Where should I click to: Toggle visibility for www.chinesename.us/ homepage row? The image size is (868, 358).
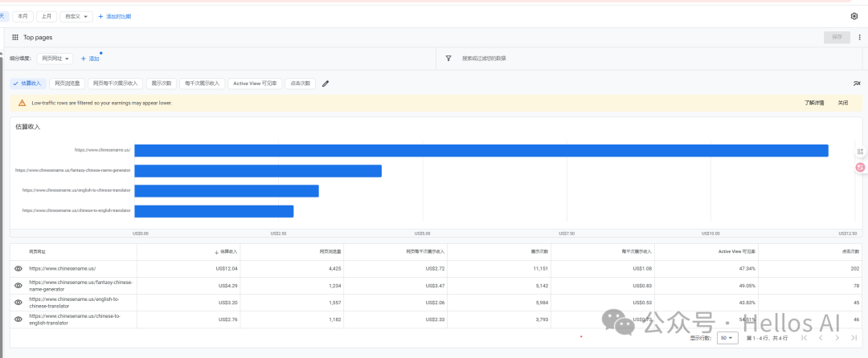tap(18, 268)
